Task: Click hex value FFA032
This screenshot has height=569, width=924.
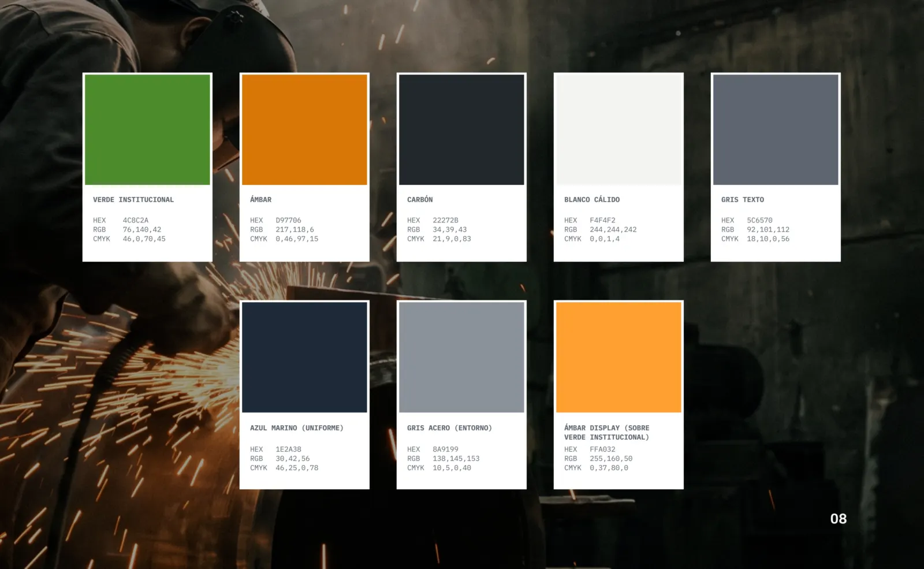Action: (602, 449)
